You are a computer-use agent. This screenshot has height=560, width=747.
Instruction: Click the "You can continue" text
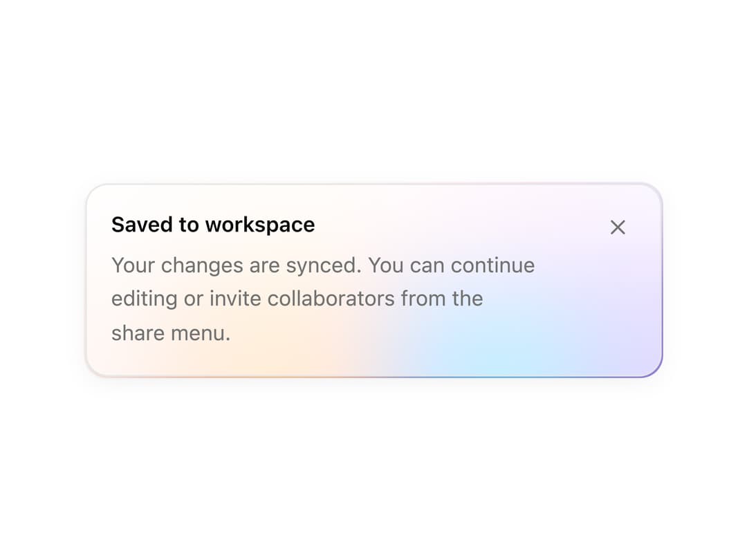click(452, 265)
